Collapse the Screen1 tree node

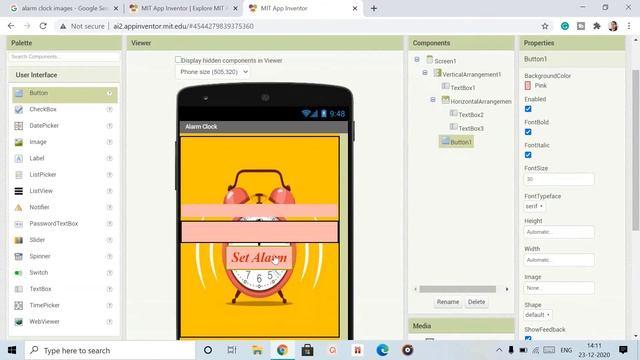[x=417, y=60]
